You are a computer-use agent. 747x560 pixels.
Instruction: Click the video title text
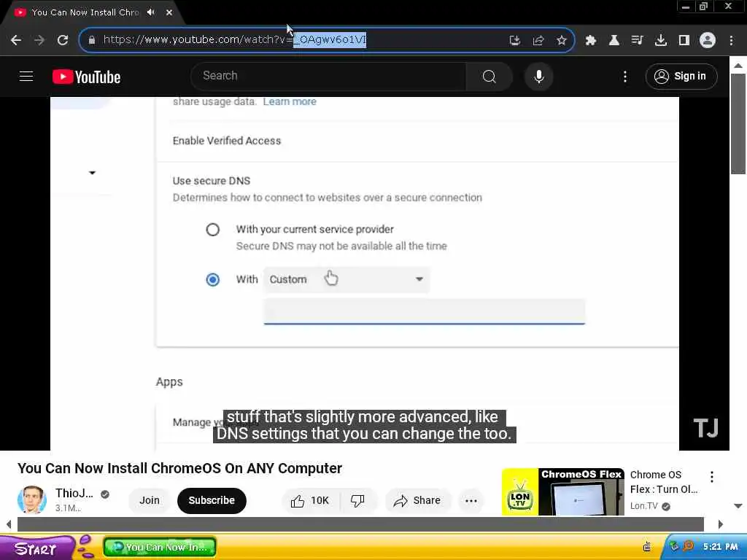click(x=179, y=468)
